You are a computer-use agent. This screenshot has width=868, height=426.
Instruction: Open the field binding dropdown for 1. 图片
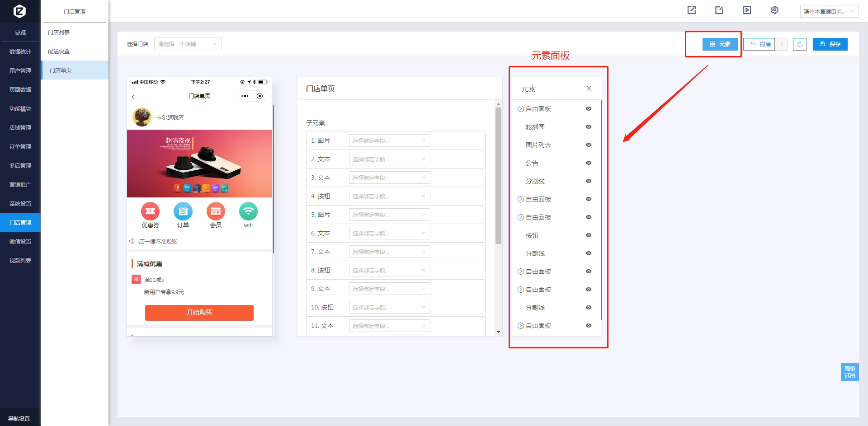389,140
